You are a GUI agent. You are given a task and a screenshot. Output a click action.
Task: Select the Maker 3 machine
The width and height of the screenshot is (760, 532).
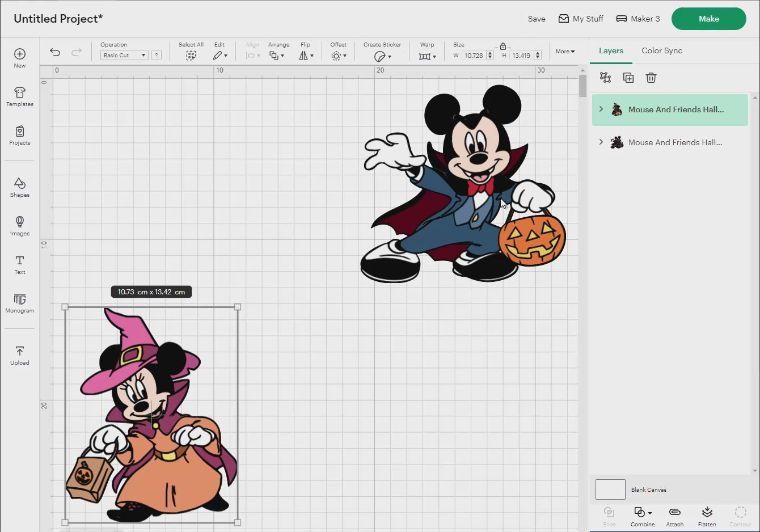[x=638, y=19]
